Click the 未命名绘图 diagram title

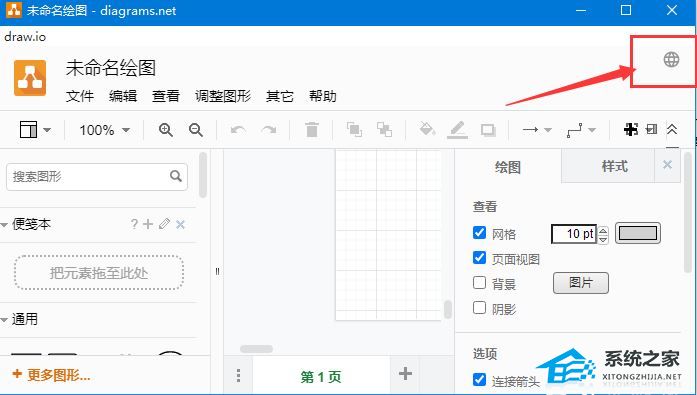[111, 68]
